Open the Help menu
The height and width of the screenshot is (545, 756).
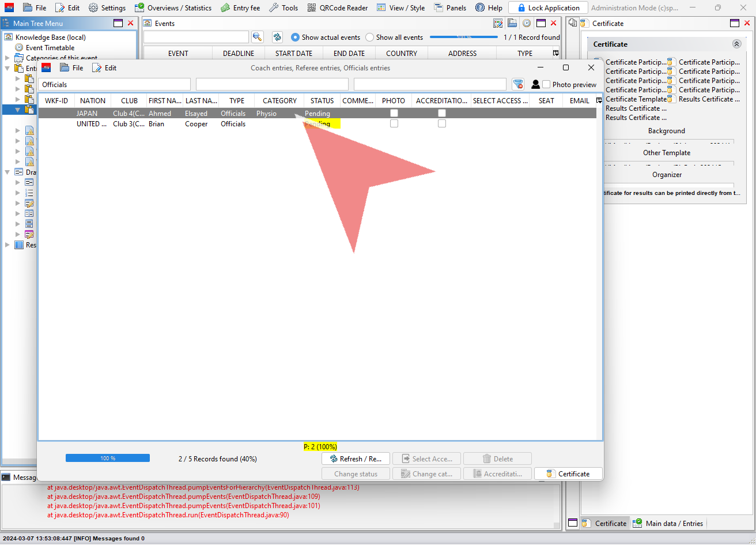tap(489, 8)
